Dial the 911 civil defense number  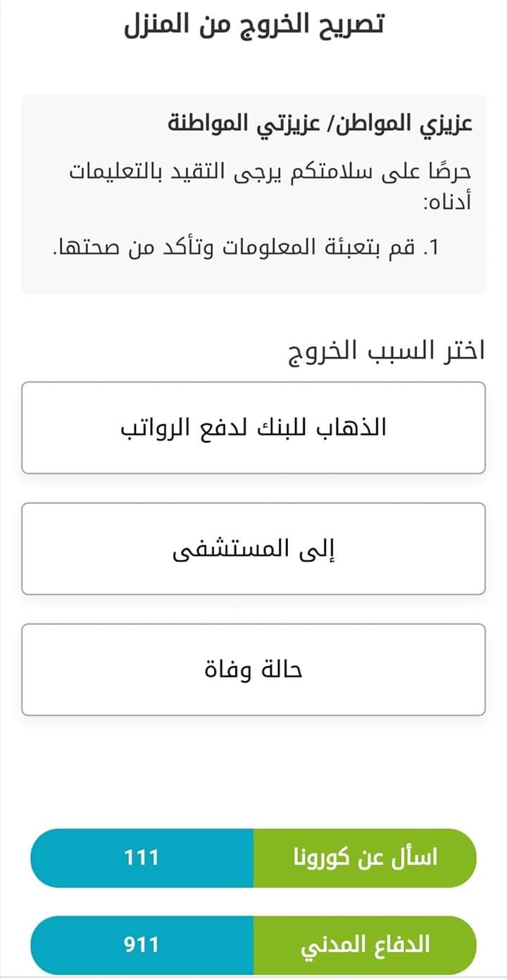tap(142, 945)
